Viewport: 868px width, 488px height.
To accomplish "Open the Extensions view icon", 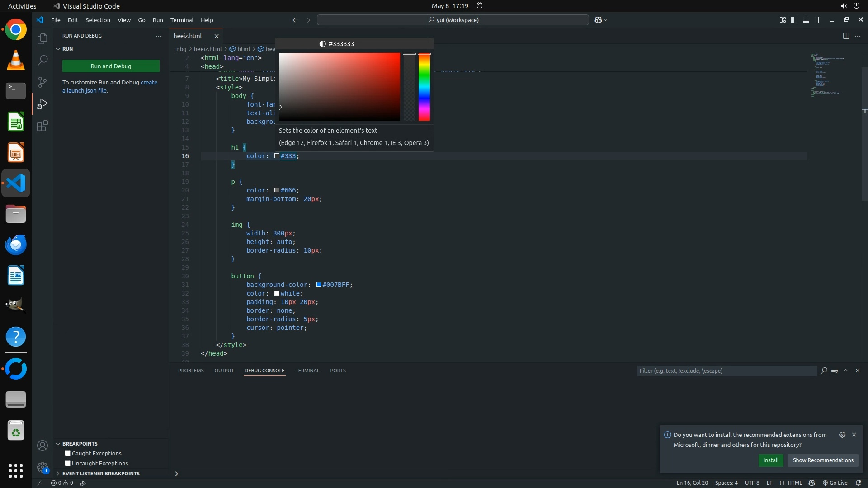I will click(42, 126).
